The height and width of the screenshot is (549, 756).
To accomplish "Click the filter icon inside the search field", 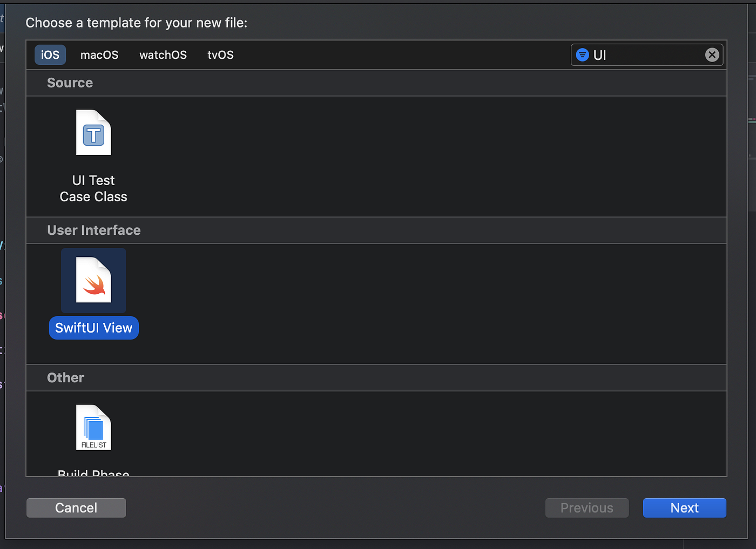I will [582, 55].
